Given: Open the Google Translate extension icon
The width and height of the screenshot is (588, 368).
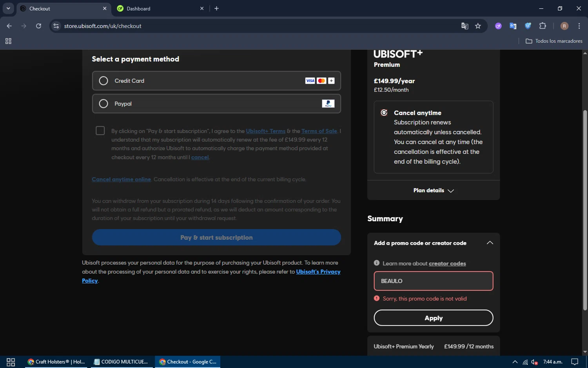Looking at the screenshot, I should coord(513,26).
